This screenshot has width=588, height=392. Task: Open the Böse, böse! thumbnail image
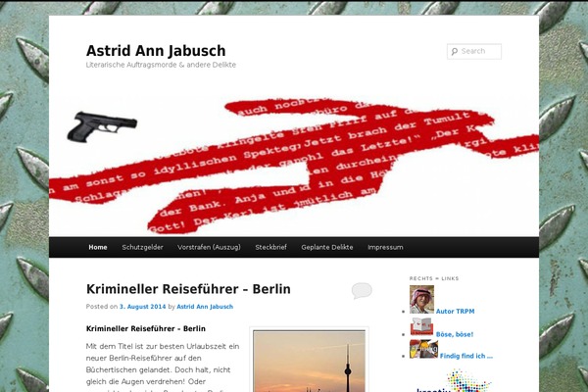[x=421, y=326]
